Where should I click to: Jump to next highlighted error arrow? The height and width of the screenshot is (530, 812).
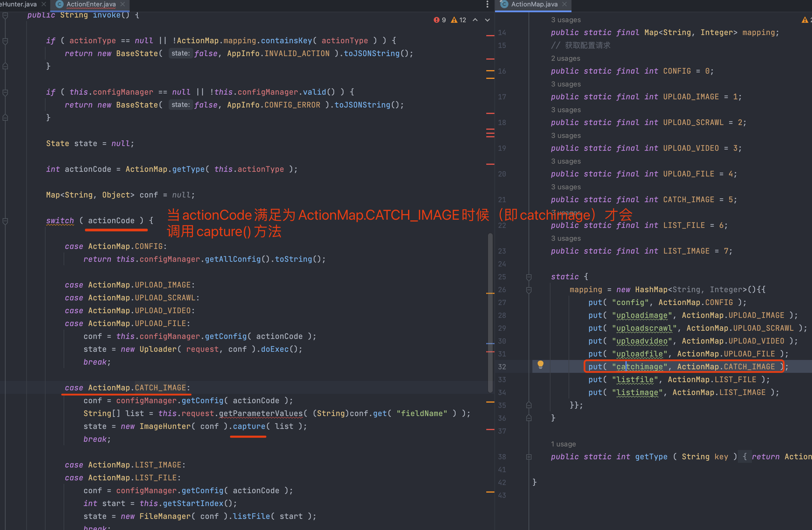point(487,20)
